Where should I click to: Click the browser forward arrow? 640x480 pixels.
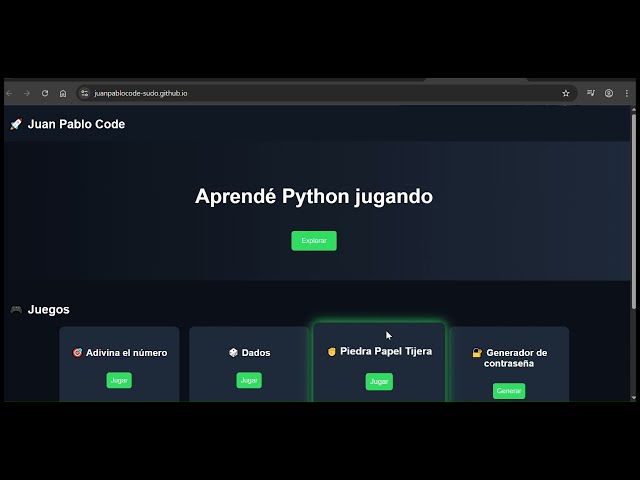[27, 93]
